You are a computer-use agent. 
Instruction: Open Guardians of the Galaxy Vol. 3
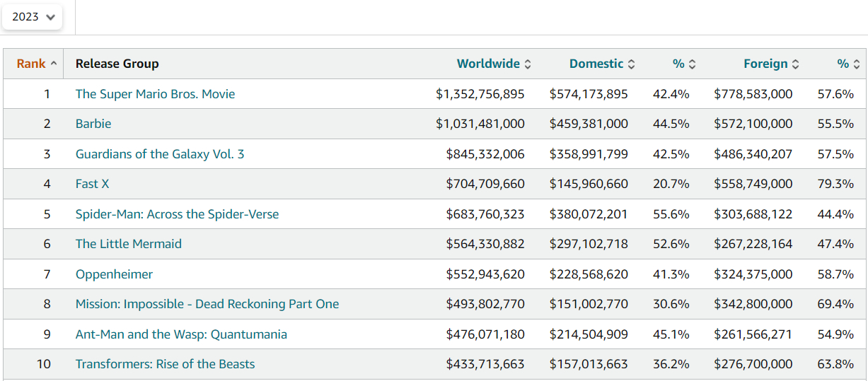click(160, 154)
